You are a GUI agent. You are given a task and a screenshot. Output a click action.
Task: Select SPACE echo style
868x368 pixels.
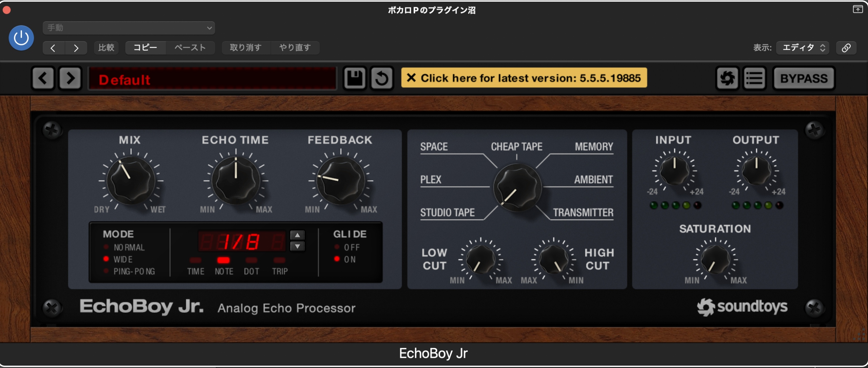click(x=434, y=147)
